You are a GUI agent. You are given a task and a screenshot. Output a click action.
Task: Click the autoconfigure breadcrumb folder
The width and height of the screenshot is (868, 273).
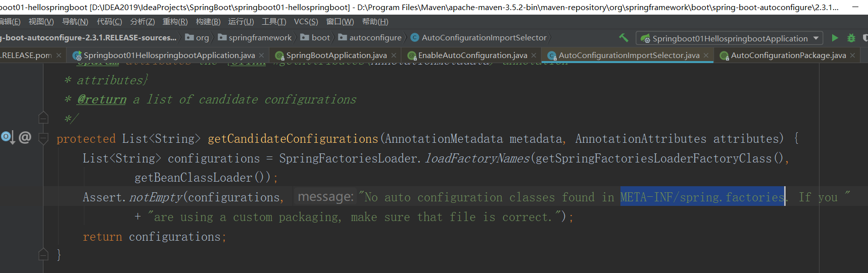375,38
